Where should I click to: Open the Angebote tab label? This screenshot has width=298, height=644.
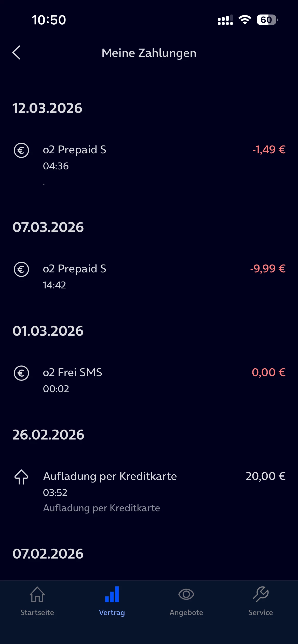(x=186, y=612)
